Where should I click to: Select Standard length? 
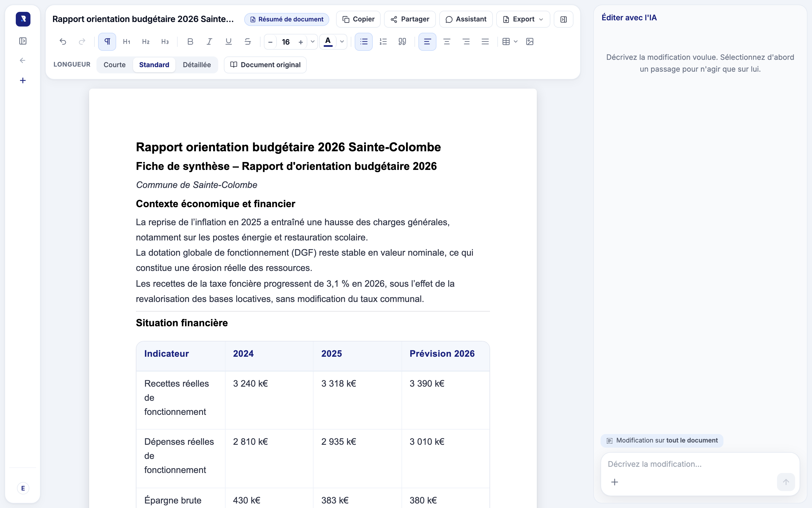154,65
